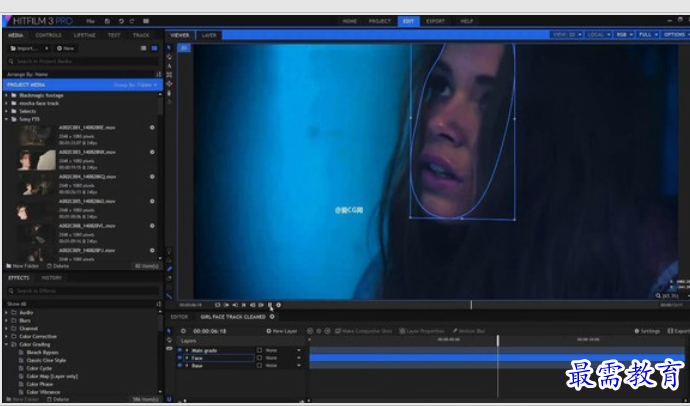This screenshot has height=406, width=690.
Task: Click the undo arrow icon
Action: (121, 21)
